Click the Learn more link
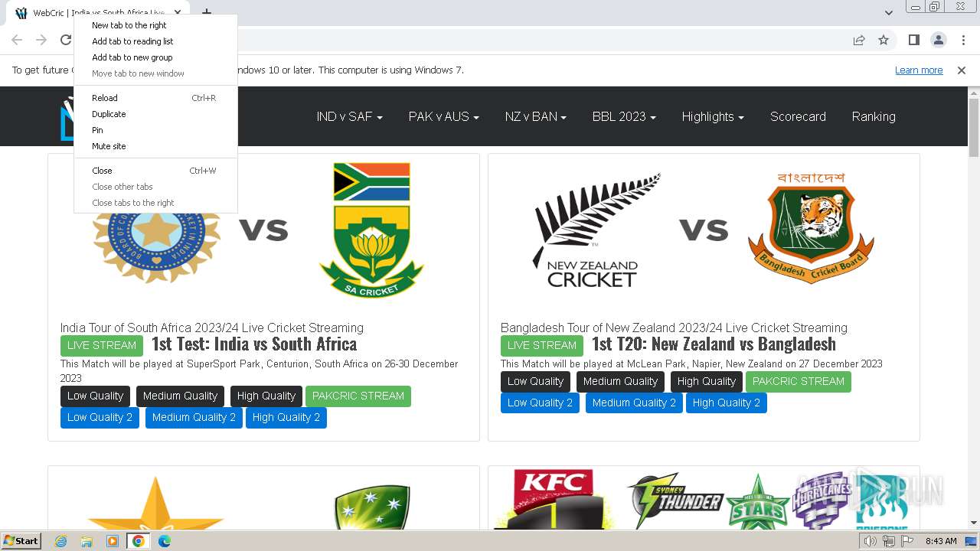The image size is (980, 551). point(919,70)
